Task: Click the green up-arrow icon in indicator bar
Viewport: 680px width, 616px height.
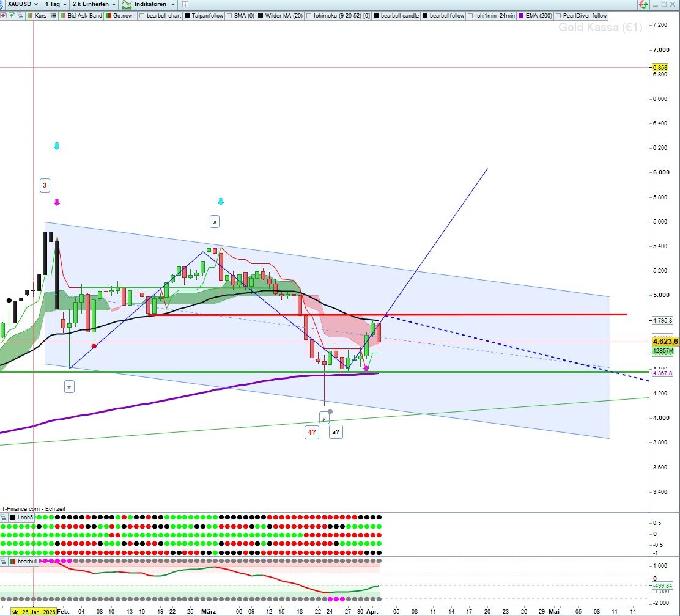Action: (12, 15)
